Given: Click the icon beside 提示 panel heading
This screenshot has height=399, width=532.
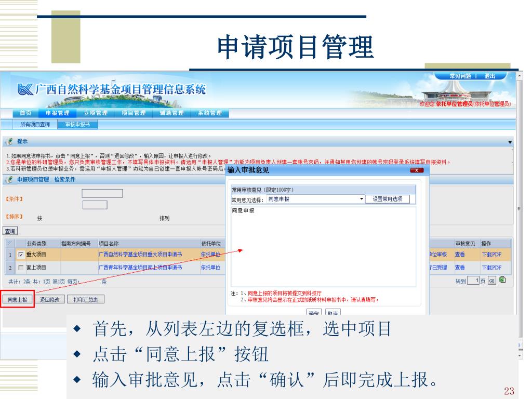Looking at the screenshot, I should (10, 141).
